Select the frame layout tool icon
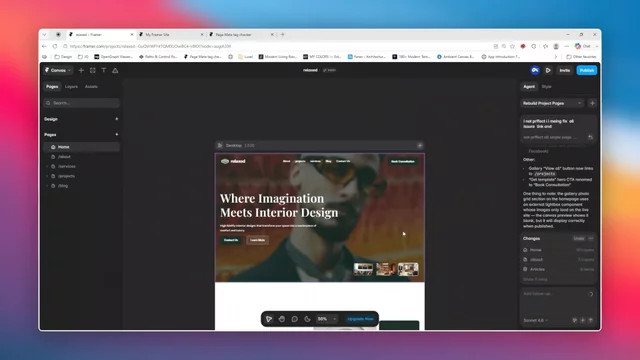The height and width of the screenshot is (360, 640). tap(93, 70)
